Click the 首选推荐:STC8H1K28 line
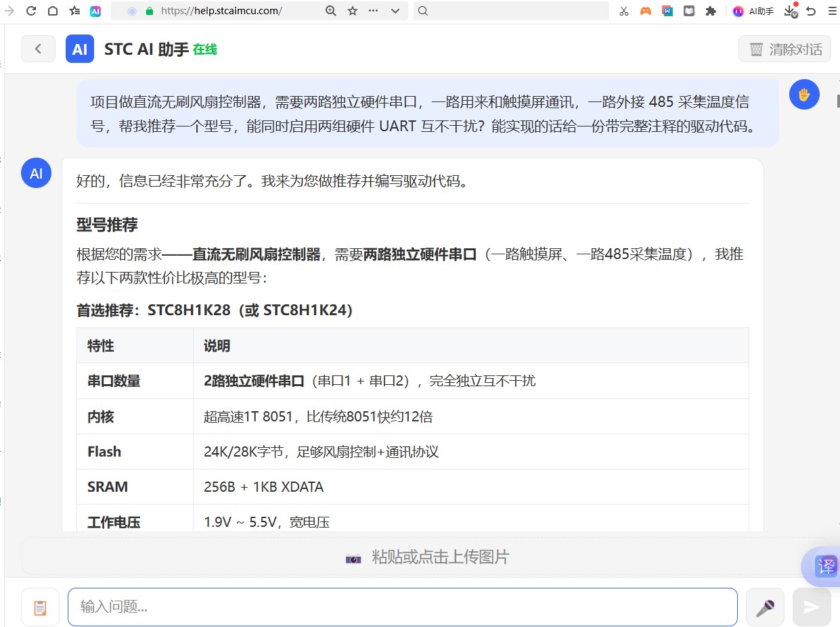840x627 pixels. [x=215, y=310]
